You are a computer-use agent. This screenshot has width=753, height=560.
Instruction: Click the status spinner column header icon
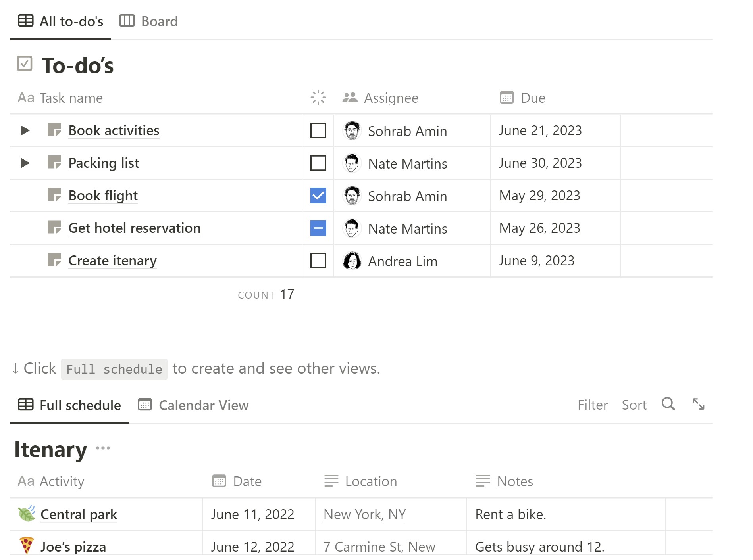pos(318,97)
